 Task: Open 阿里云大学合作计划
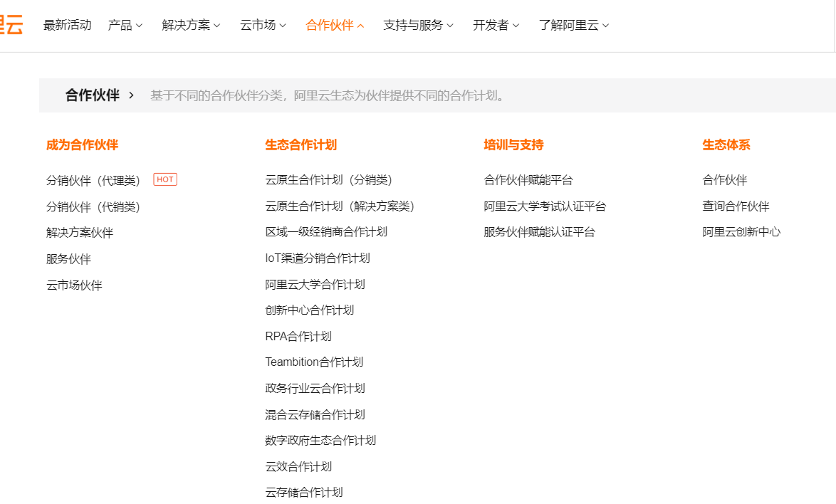point(315,284)
